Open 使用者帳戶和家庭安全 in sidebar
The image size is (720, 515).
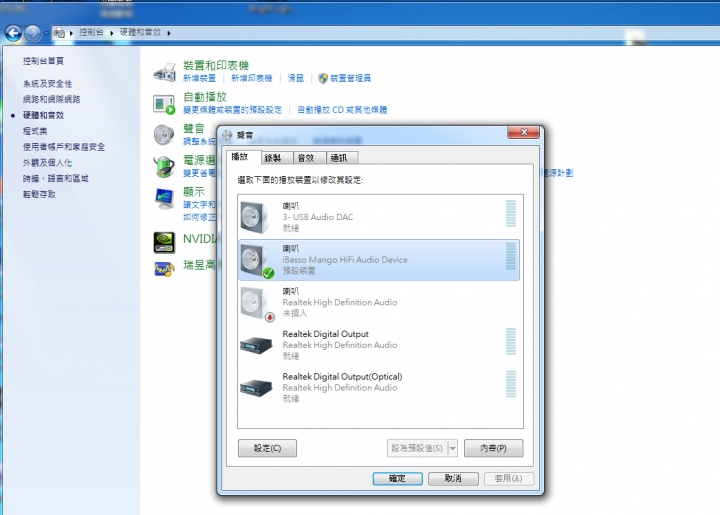coord(64,147)
